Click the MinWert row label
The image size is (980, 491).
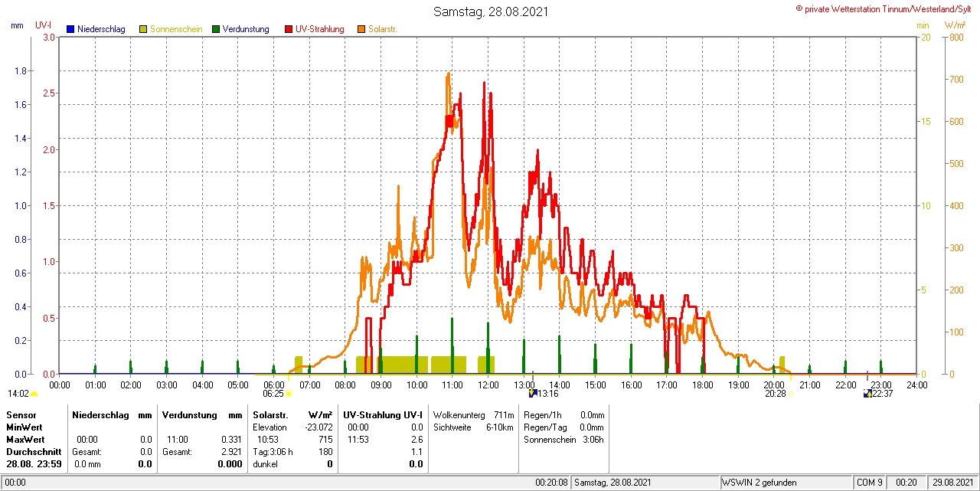coord(25,427)
